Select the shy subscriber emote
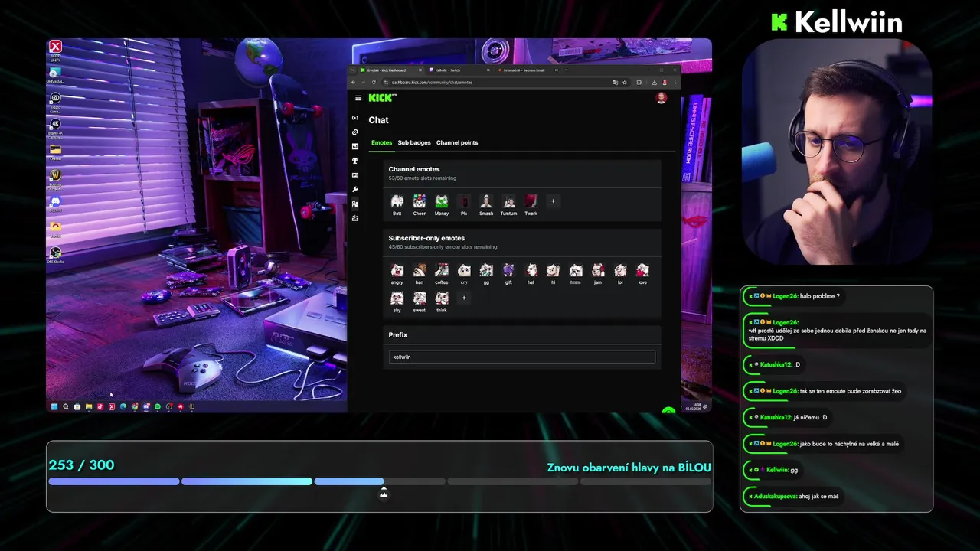980x551 pixels. tap(397, 298)
